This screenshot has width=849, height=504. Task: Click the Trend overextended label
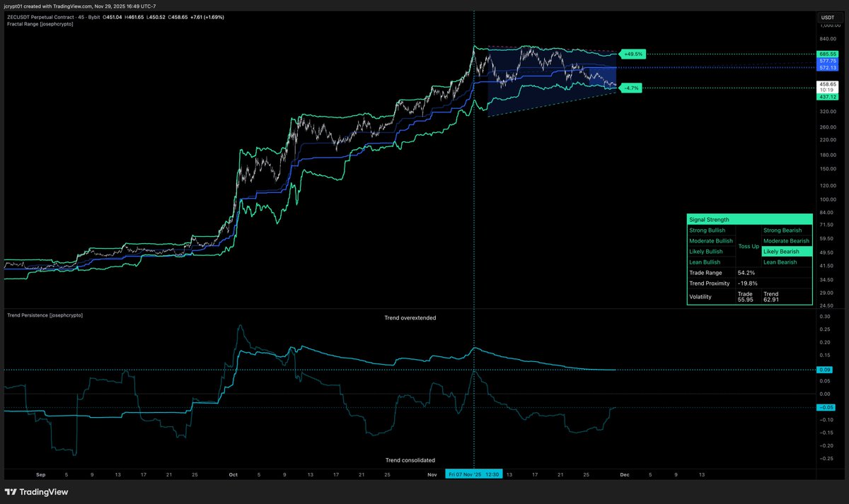point(410,318)
